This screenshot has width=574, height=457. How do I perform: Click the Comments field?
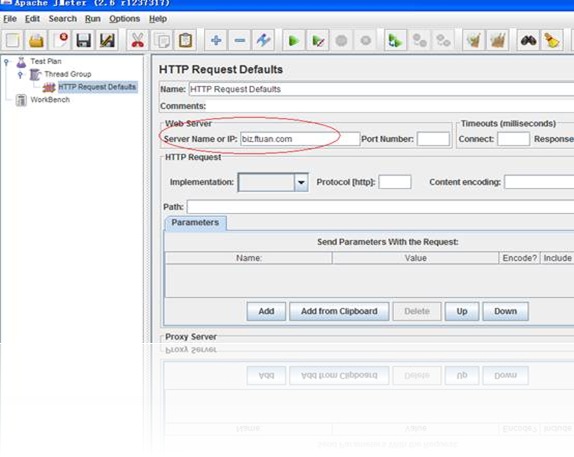coord(390,106)
